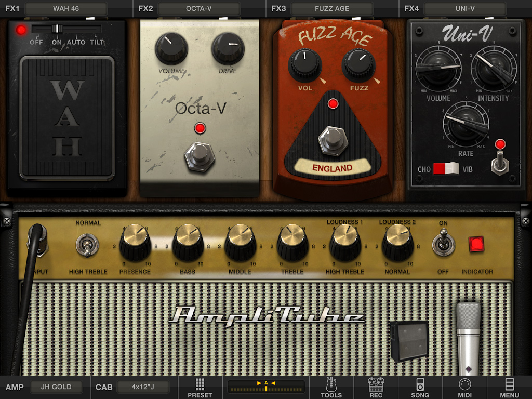Click the Fuzz Age red LED
The width and height of the screenshot is (532, 399).
pyautogui.click(x=333, y=104)
